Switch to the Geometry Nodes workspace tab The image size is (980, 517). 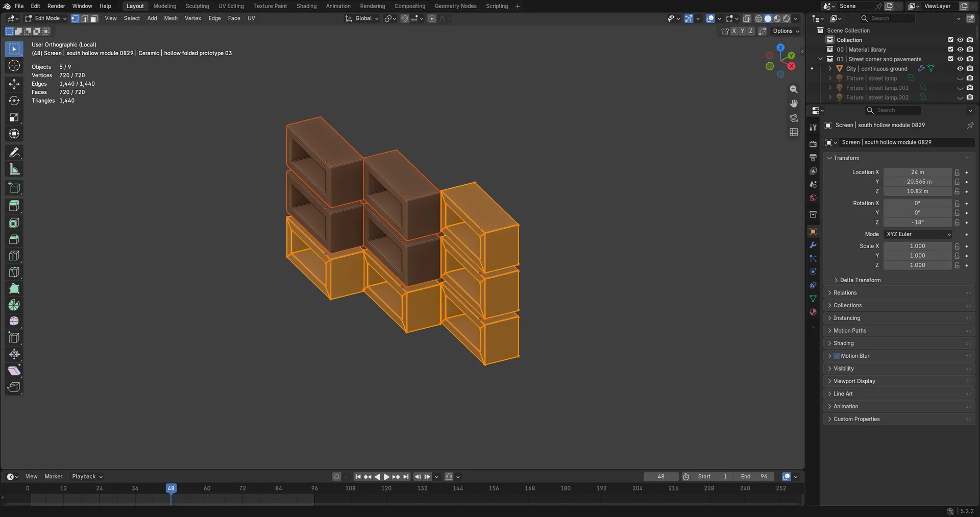pyautogui.click(x=455, y=6)
